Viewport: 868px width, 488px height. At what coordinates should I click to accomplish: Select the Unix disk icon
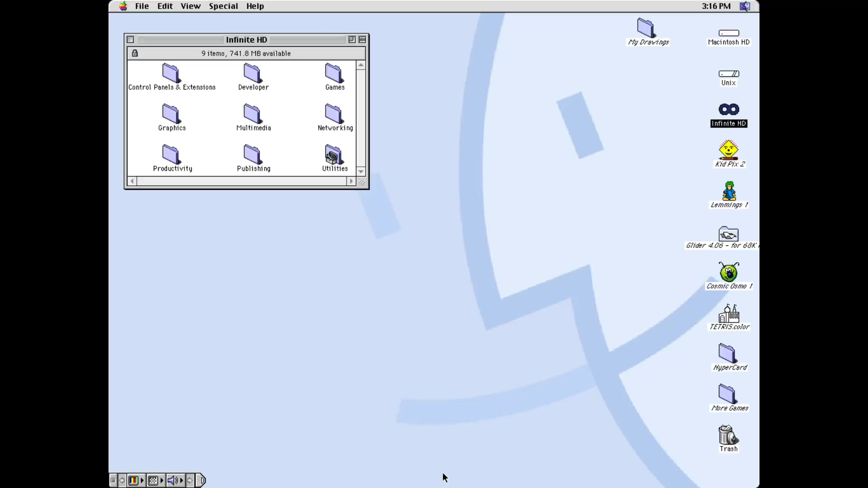(x=729, y=74)
